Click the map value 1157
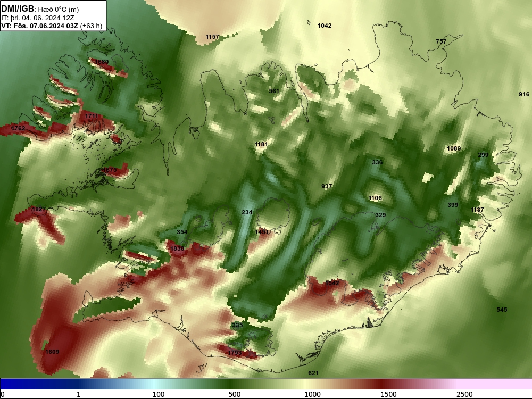The image size is (532, 399). (x=212, y=37)
